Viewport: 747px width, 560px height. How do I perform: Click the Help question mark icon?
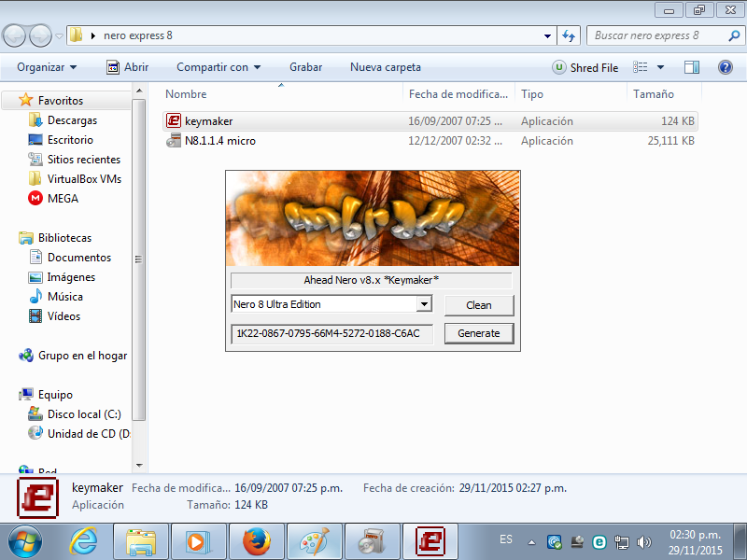pyautogui.click(x=726, y=67)
